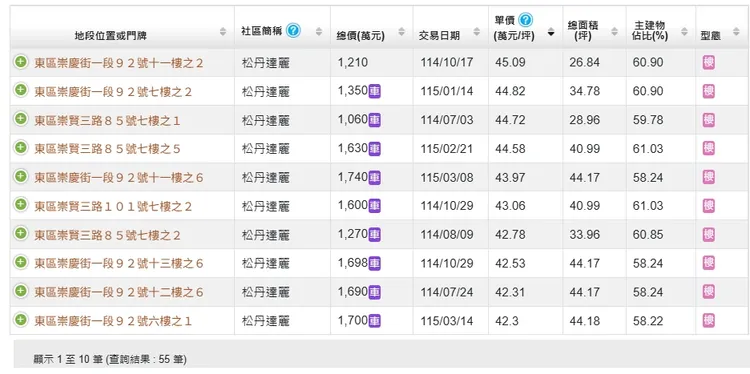Image resolution: width=750 pixels, height=374 pixels.
Task: Open address link 東區崇慶街一段92號十二樓之6
Action: click(x=119, y=293)
